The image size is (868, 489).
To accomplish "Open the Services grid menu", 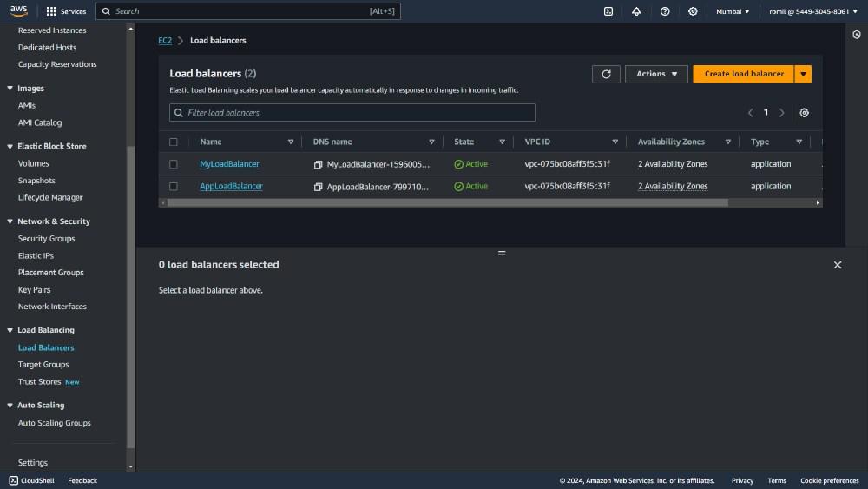I will [66, 11].
